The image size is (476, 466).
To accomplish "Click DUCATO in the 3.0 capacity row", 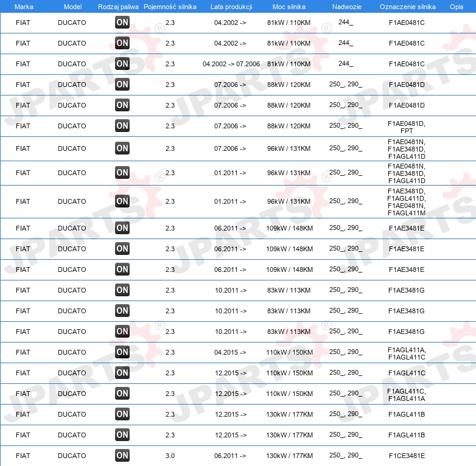I will (x=72, y=456).
